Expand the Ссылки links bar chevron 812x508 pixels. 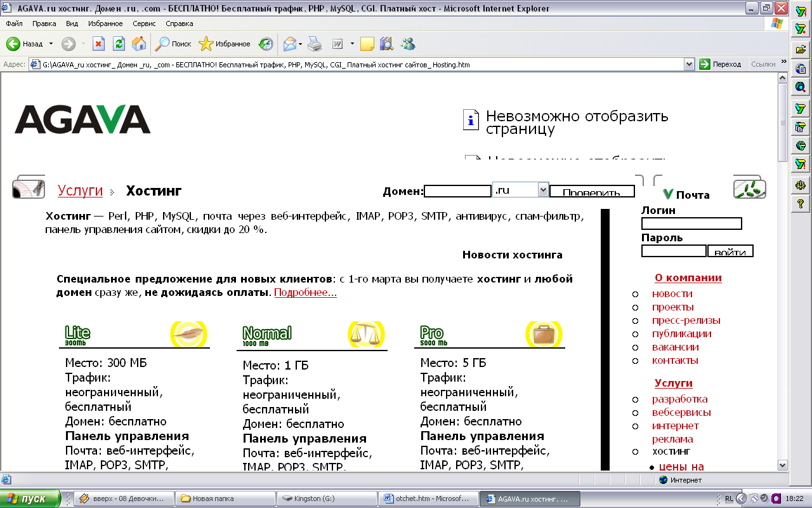click(x=784, y=62)
